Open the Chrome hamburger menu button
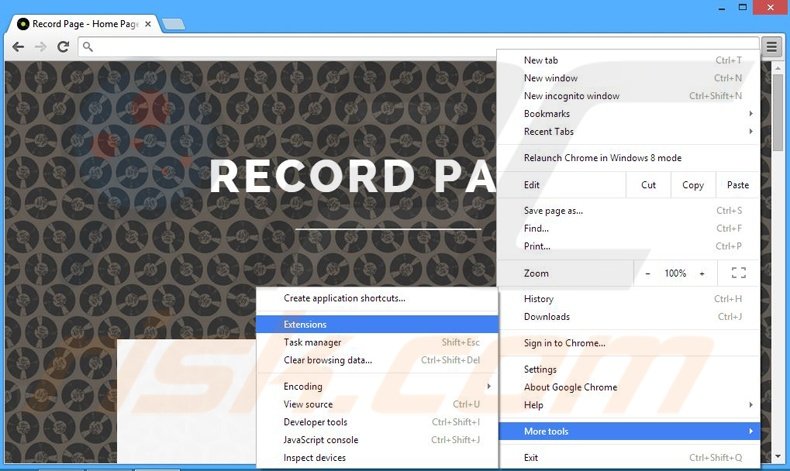 tap(771, 47)
